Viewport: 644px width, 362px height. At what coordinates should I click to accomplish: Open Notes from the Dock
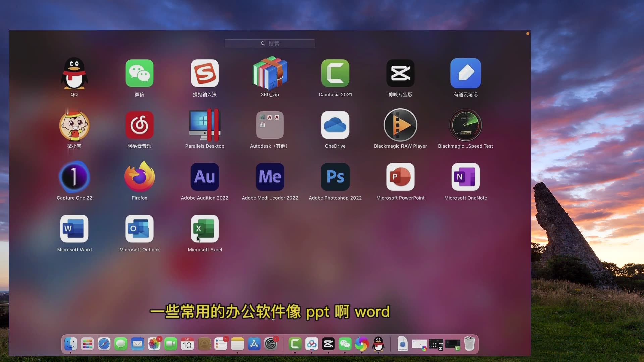[237, 344]
